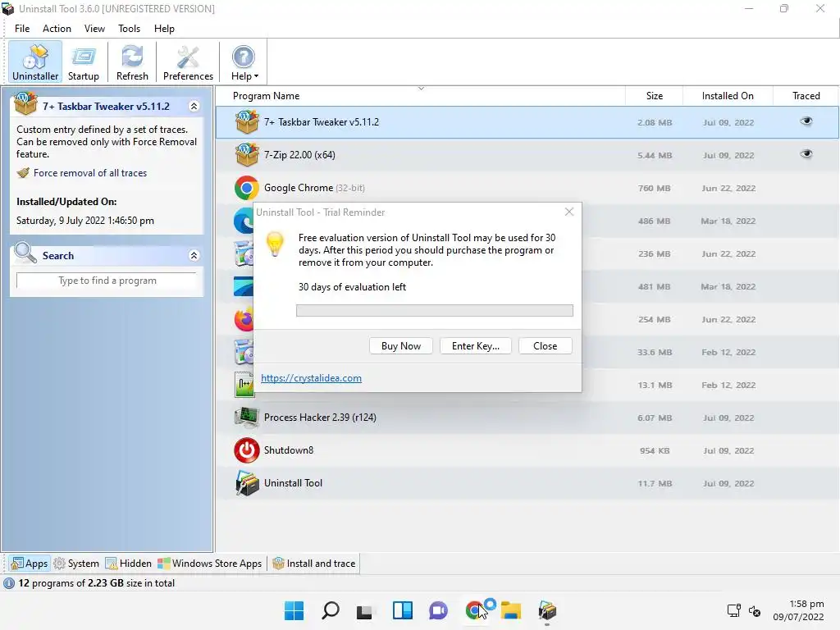Close Trial Reminder with X button
The height and width of the screenshot is (630, 840).
point(569,212)
